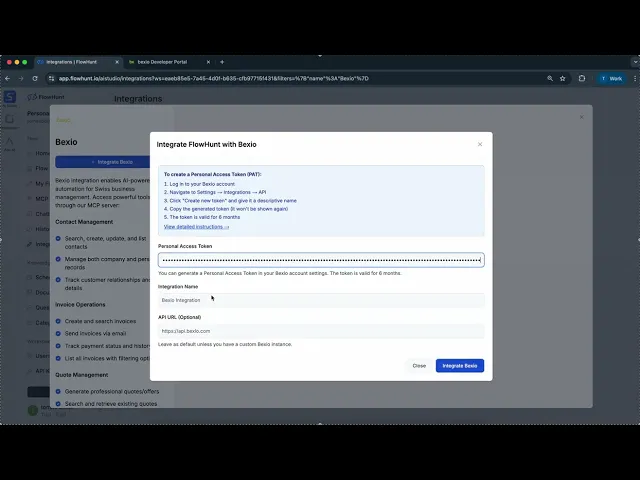This screenshot has height=480, width=640.
Task: Click 'Create and search invoices' text
Action: click(x=100, y=321)
